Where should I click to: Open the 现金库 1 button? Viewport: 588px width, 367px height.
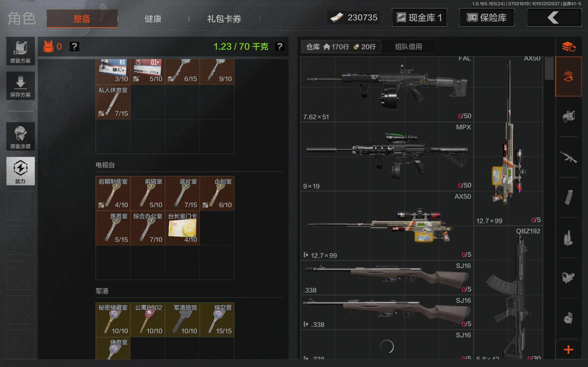419,17
